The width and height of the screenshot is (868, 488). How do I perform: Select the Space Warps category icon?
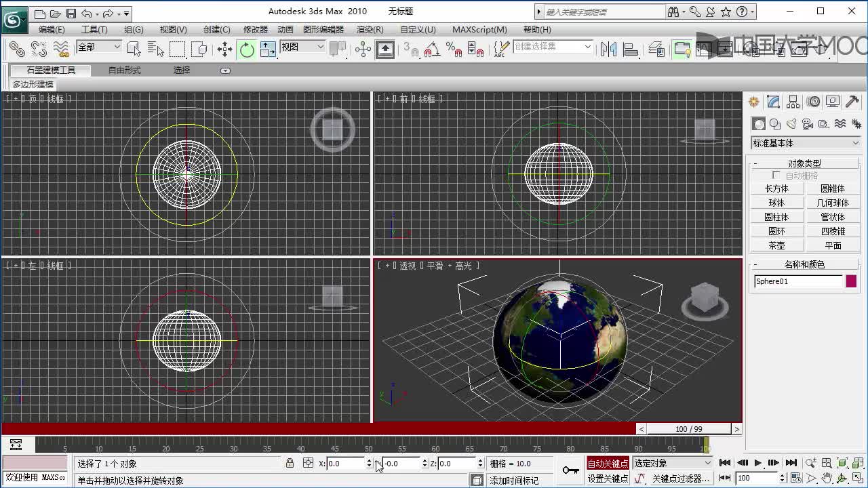click(x=840, y=124)
